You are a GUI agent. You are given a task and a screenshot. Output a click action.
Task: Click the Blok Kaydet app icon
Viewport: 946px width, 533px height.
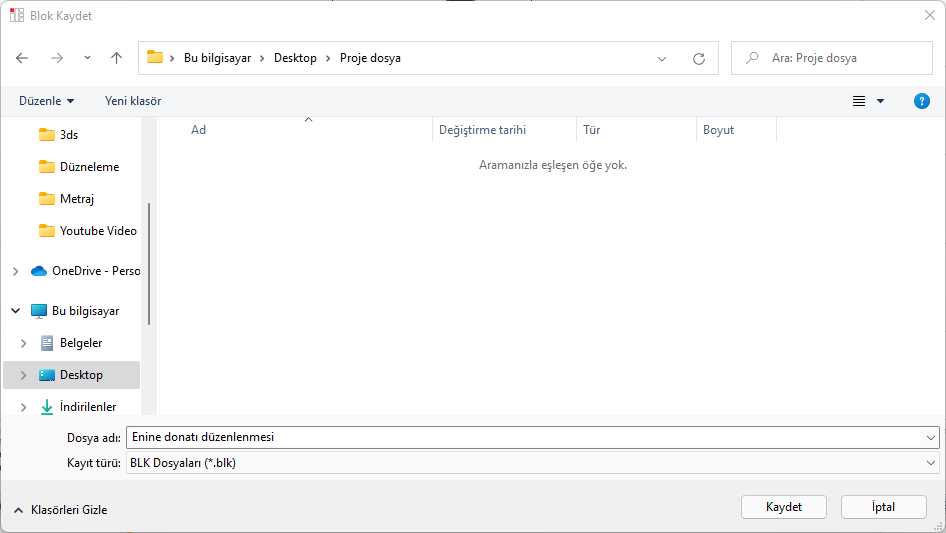(17, 15)
